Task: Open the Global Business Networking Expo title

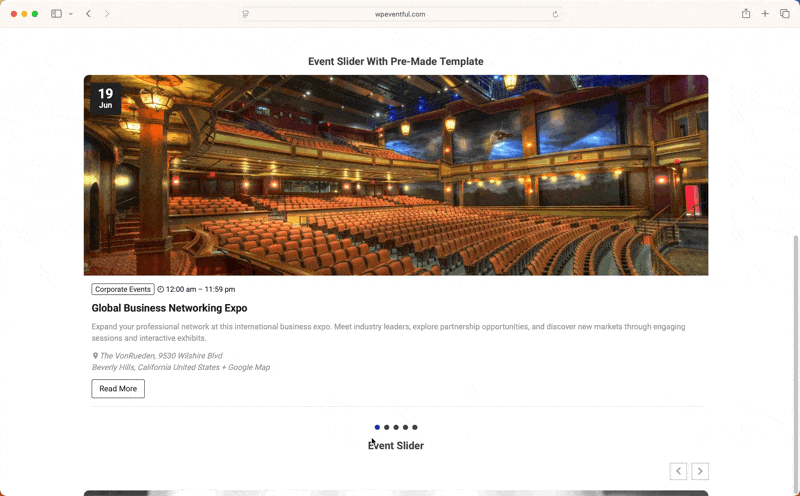Action: [x=169, y=308]
